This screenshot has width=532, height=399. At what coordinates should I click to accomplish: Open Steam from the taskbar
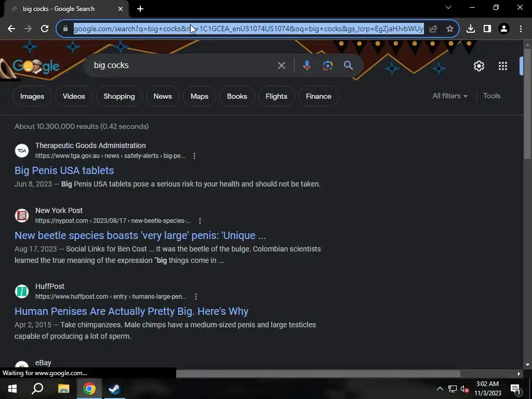114,389
